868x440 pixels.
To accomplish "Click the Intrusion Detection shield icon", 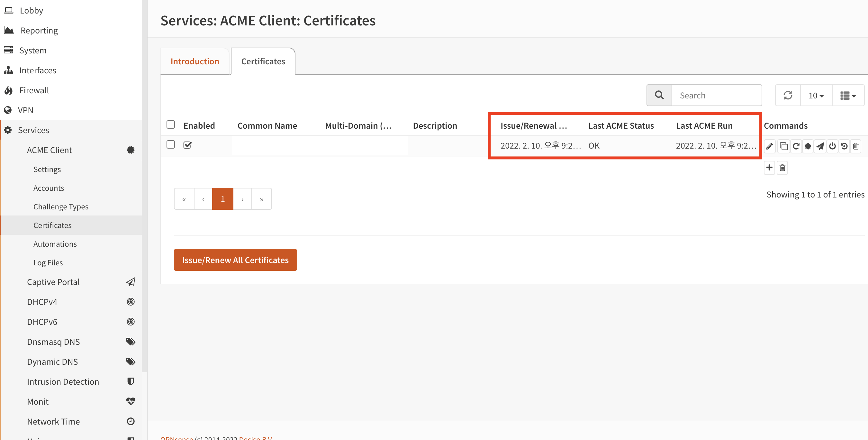I will [x=131, y=381].
